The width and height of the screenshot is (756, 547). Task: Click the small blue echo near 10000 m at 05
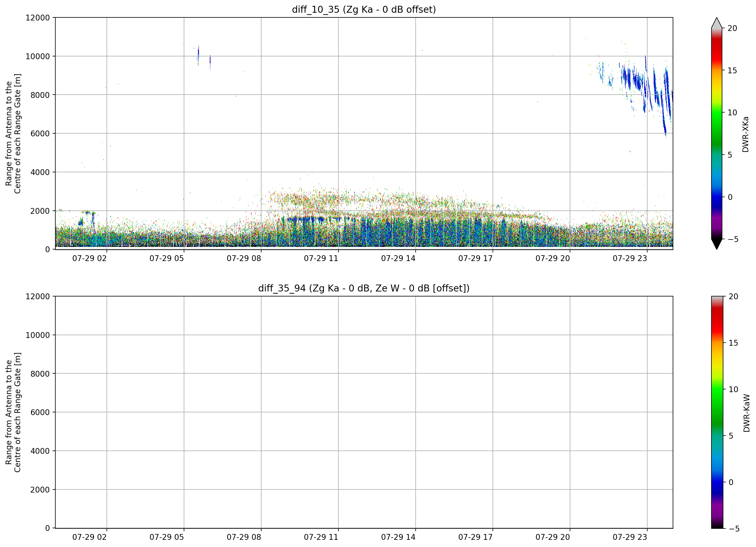tap(198, 55)
